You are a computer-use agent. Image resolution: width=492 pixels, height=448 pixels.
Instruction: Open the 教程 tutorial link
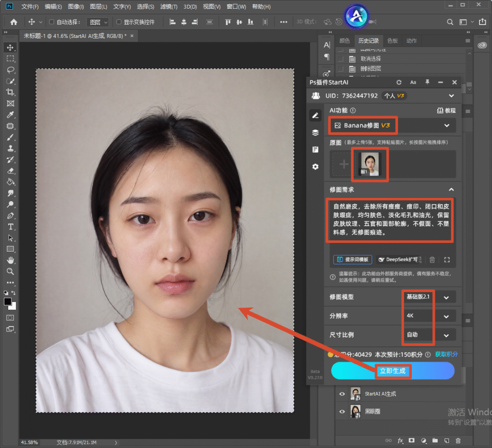pyautogui.click(x=446, y=110)
